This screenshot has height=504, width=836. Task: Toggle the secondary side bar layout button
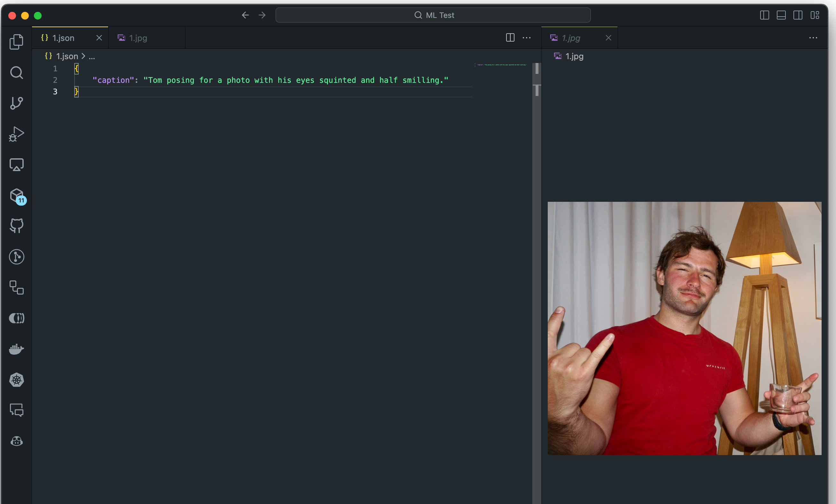798,15
